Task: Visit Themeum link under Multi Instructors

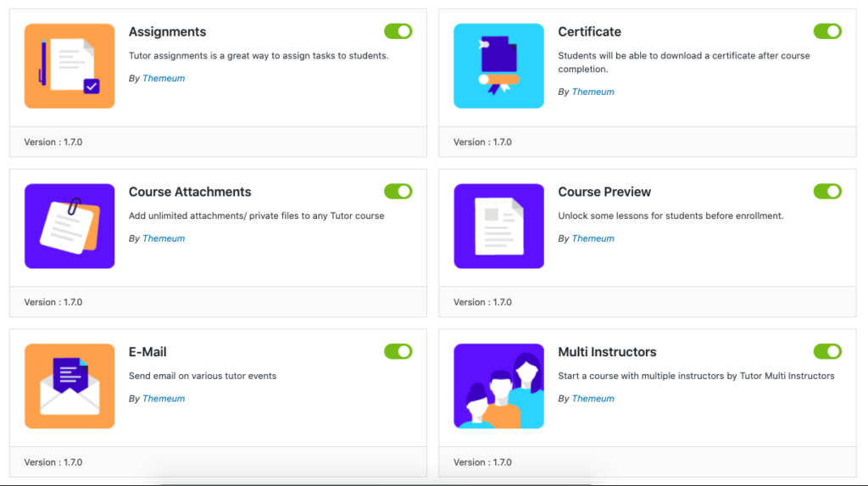Action: (x=593, y=399)
